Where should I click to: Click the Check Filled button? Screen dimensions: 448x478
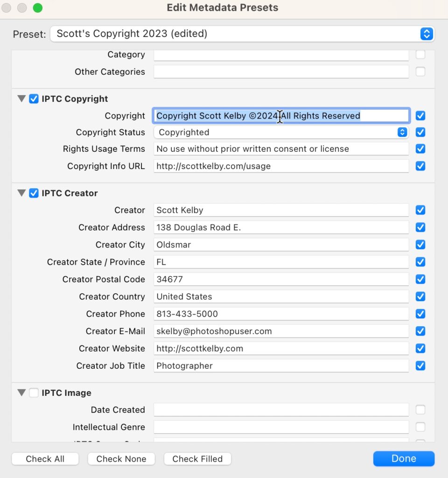pos(197,459)
